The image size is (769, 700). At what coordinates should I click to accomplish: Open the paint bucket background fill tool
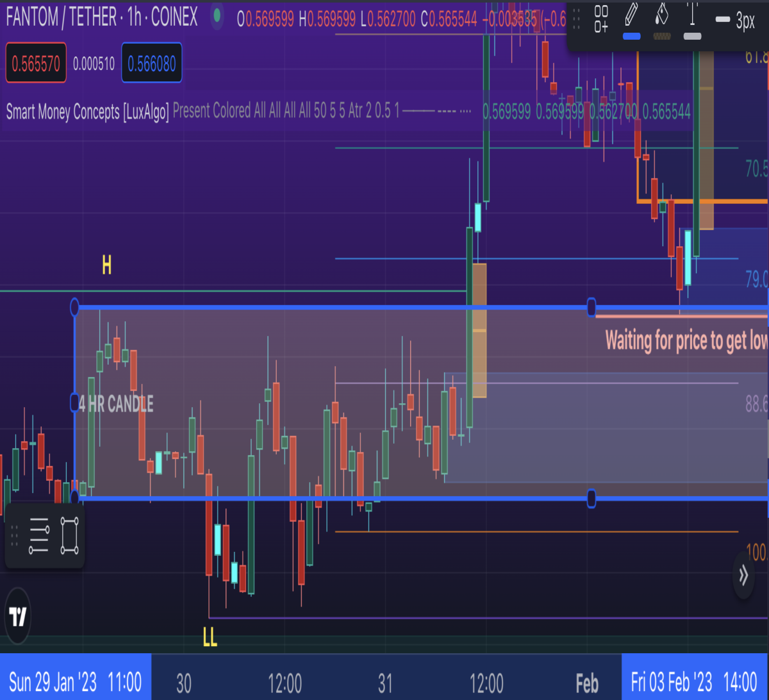pos(663,13)
